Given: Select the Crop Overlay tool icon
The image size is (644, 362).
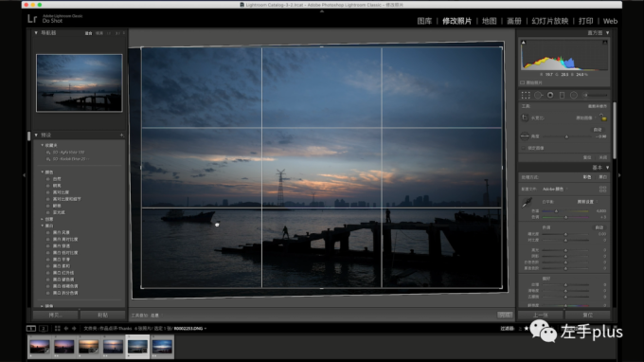Looking at the screenshot, I should coord(526,96).
